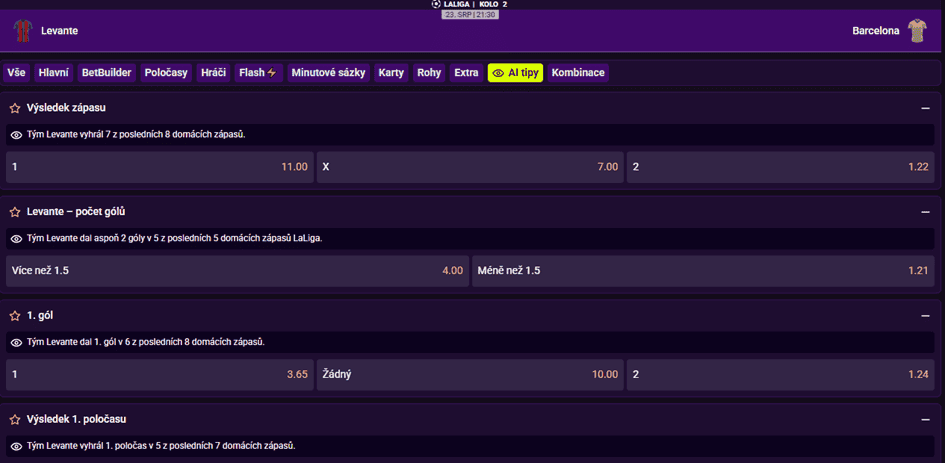945x463 pixels.
Task: Click the football icon next to LALIGA
Action: pyautogui.click(x=436, y=4)
